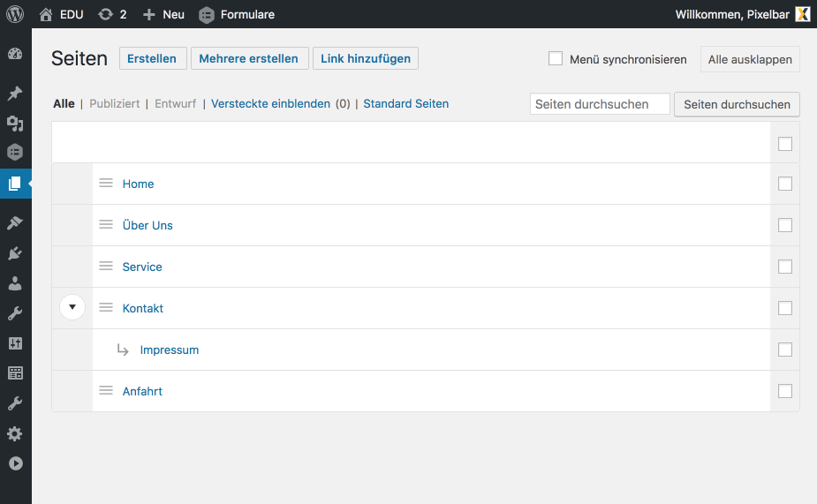Open the Dashboard sidebar icon
Viewport: 817px width, 504px height.
[15, 54]
